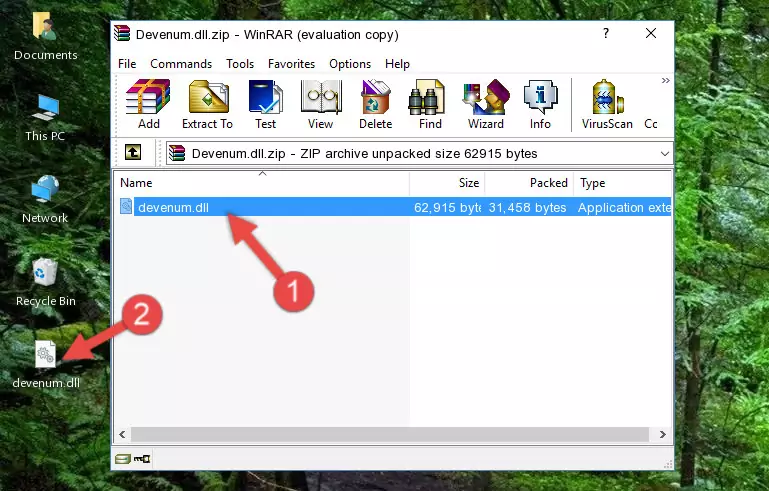Image resolution: width=769 pixels, height=491 pixels.
Task: Select the devenum.dll file icon in list
Action: coord(126,207)
